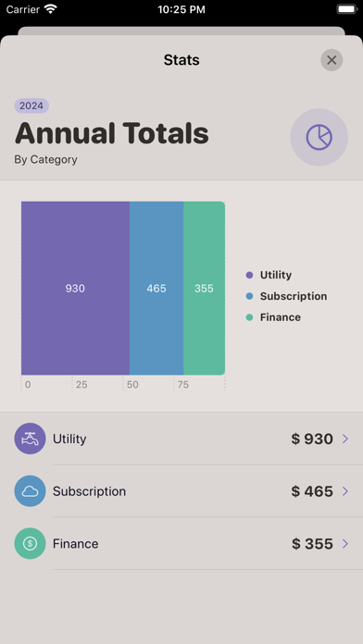The image size is (363, 644).
Task: Tap the 2024 year badge
Action: [31, 106]
